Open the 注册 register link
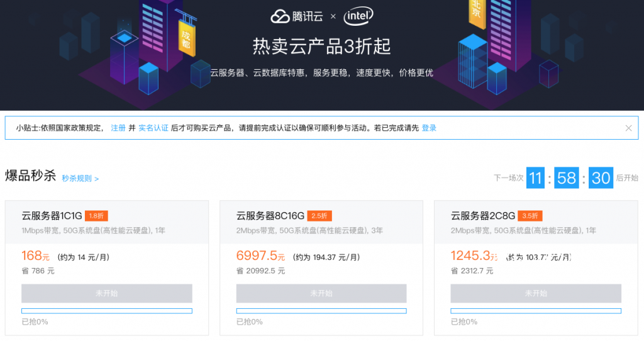 [x=118, y=128]
